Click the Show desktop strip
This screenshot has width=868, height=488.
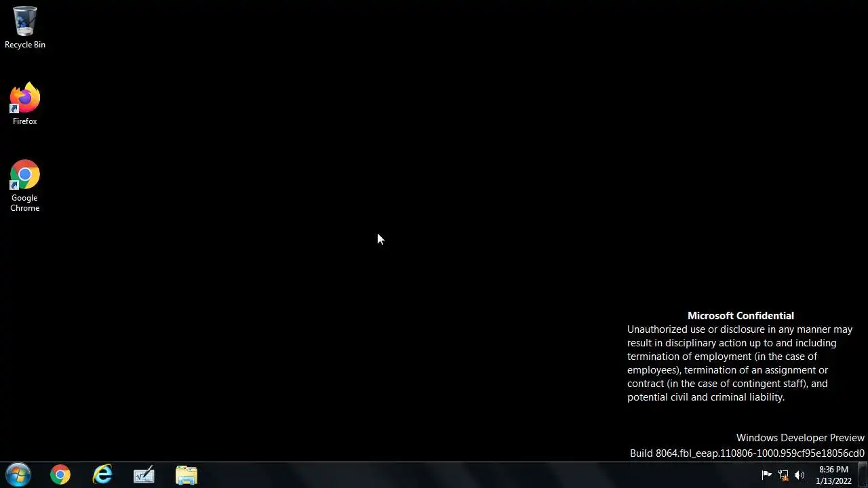pyautogui.click(x=863, y=475)
